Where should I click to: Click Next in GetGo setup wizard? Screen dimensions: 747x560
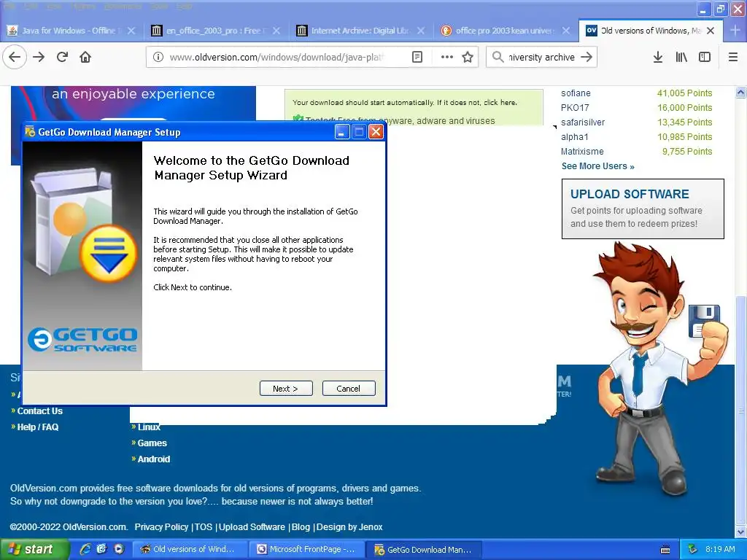(x=286, y=389)
